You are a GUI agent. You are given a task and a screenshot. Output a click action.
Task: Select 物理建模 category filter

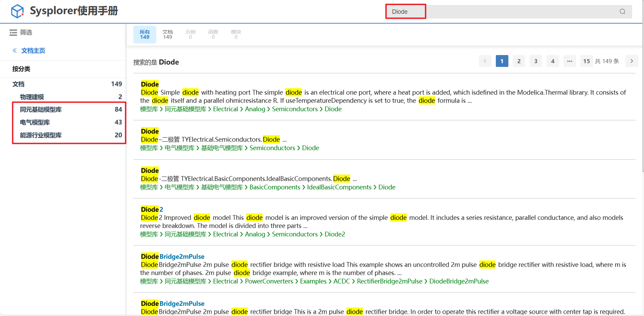(x=32, y=97)
